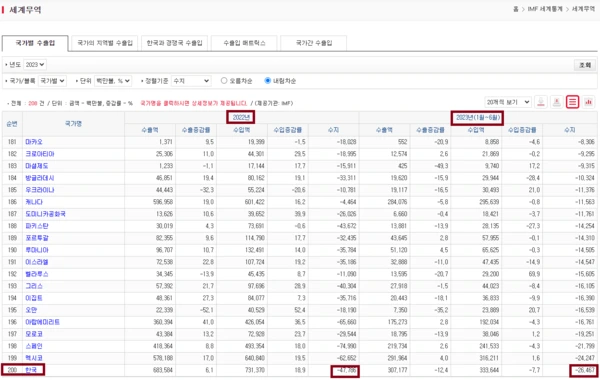600x380 pixels.
Task: Click the 국가명 column header
Action: click(73, 124)
